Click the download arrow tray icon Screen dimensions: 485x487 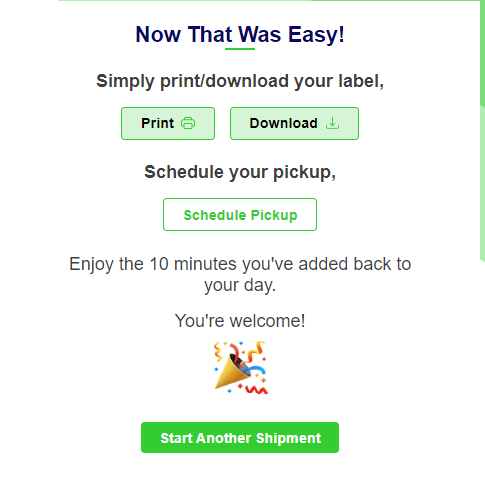coord(332,123)
